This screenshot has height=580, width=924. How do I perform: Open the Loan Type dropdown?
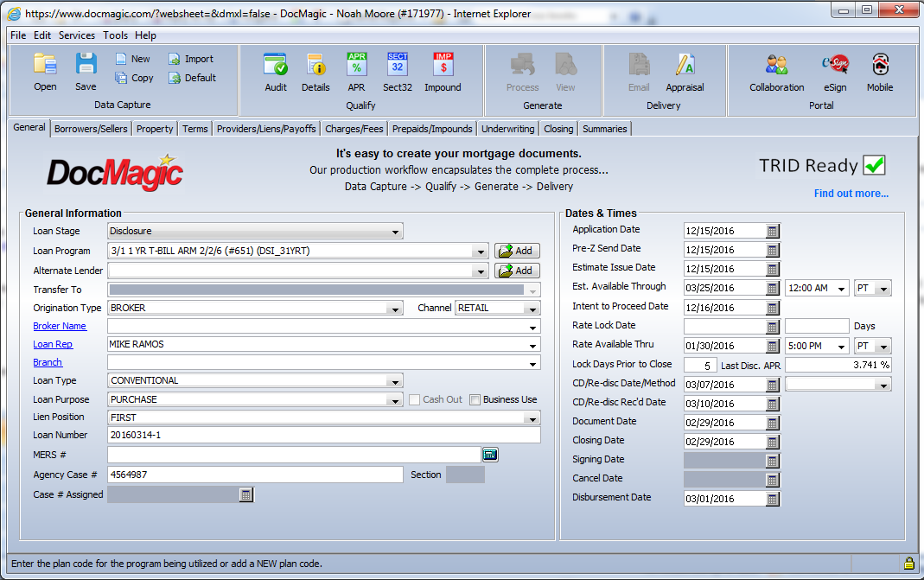coord(395,381)
